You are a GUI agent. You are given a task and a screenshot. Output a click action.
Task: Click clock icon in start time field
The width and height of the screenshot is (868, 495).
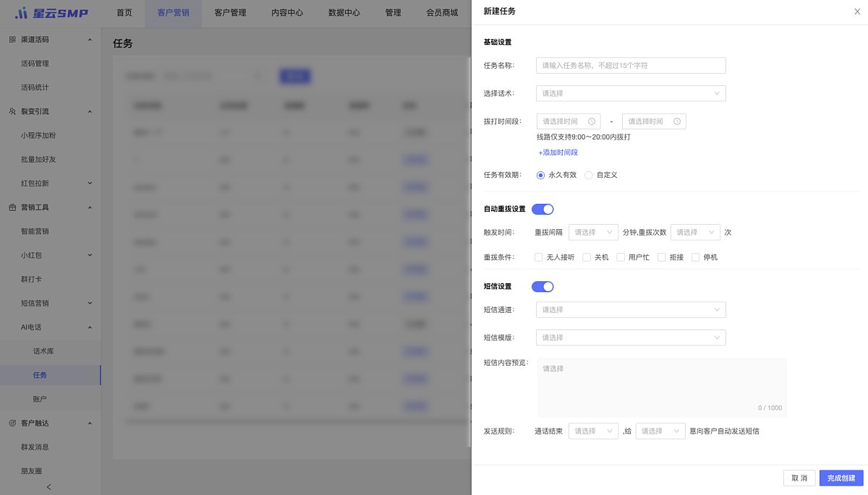click(x=592, y=121)
